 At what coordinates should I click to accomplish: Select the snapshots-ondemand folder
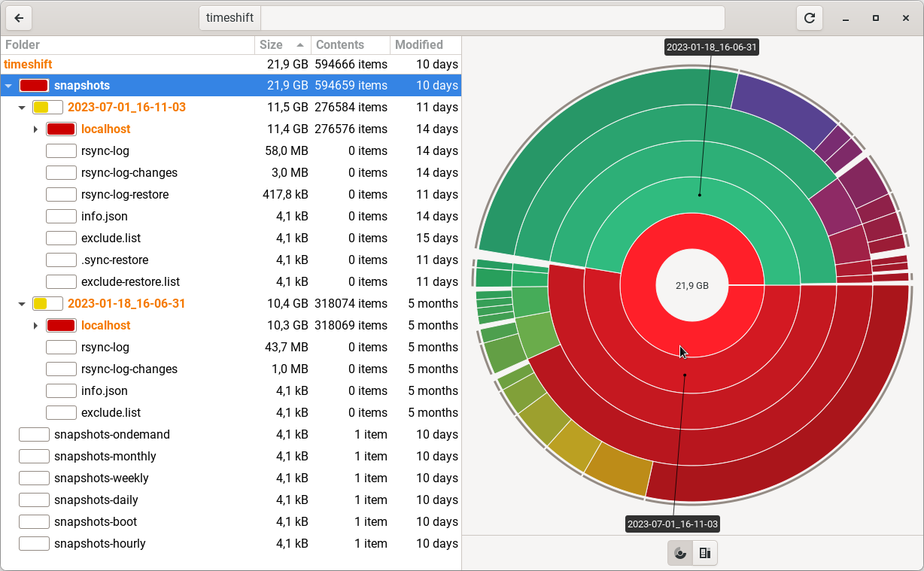230,435
